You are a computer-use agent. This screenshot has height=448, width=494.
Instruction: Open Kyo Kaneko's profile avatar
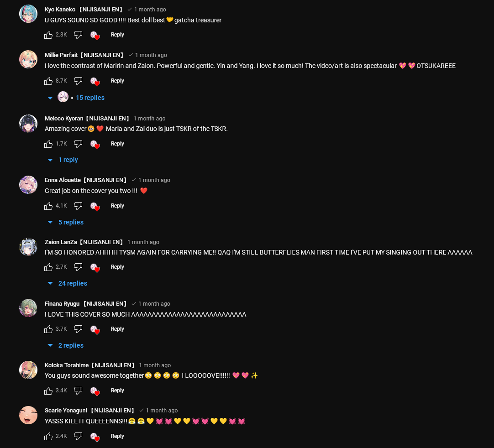28,14
